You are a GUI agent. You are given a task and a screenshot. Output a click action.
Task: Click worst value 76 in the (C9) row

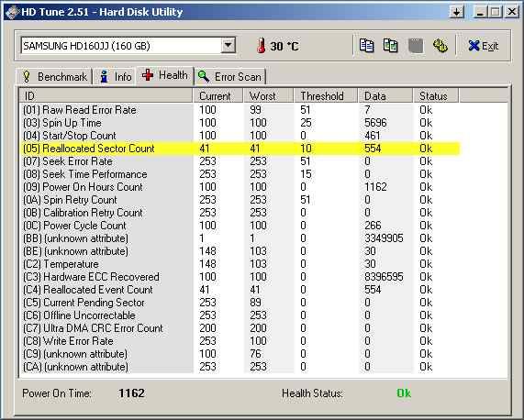(255, 354)
